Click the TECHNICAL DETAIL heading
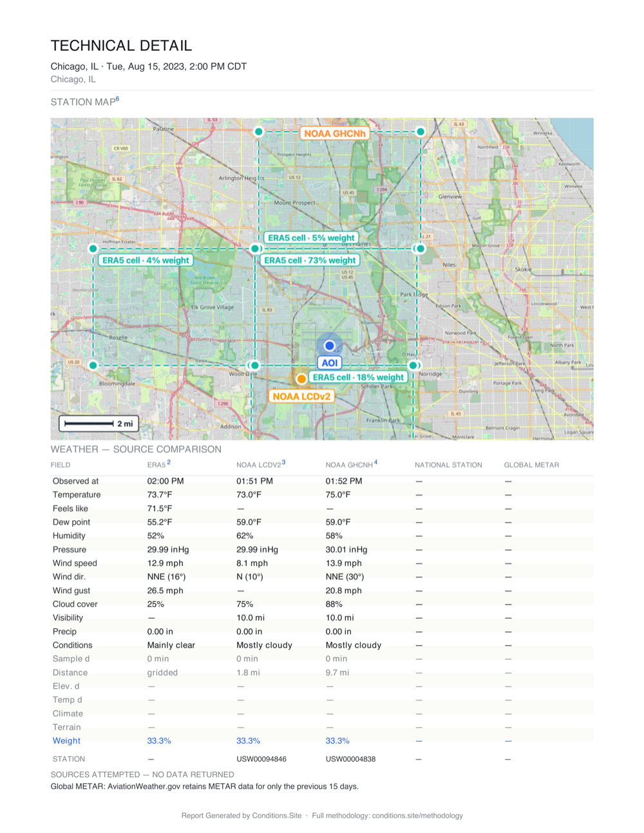 click(x=121, y=46)
